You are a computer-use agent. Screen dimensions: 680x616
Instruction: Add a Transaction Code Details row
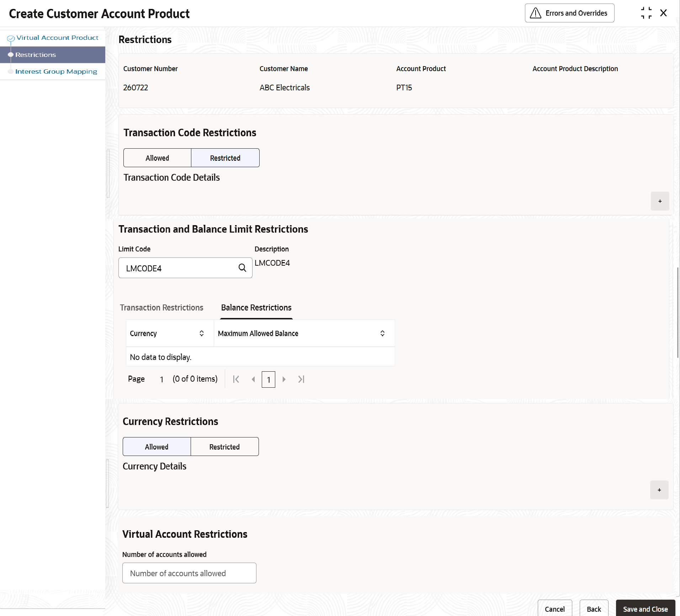(660, 201)
